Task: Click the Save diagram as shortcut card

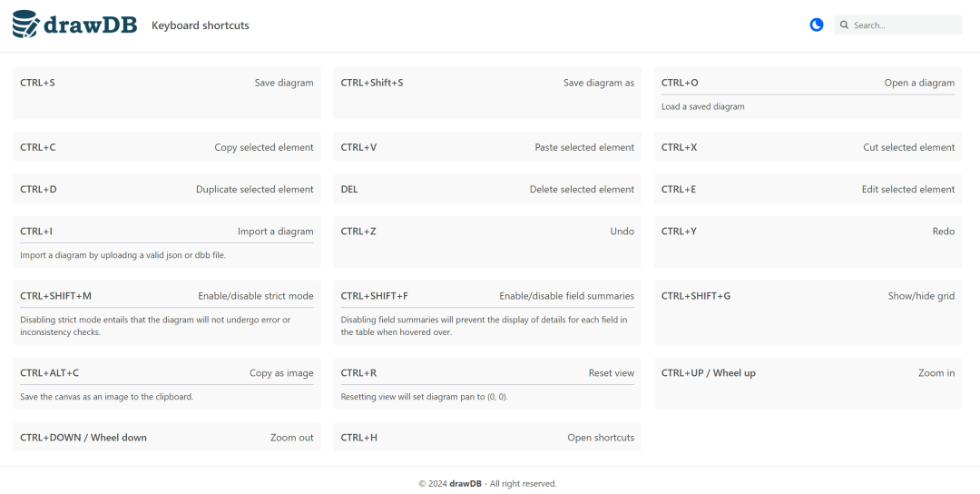Action: tap(487, 93)
